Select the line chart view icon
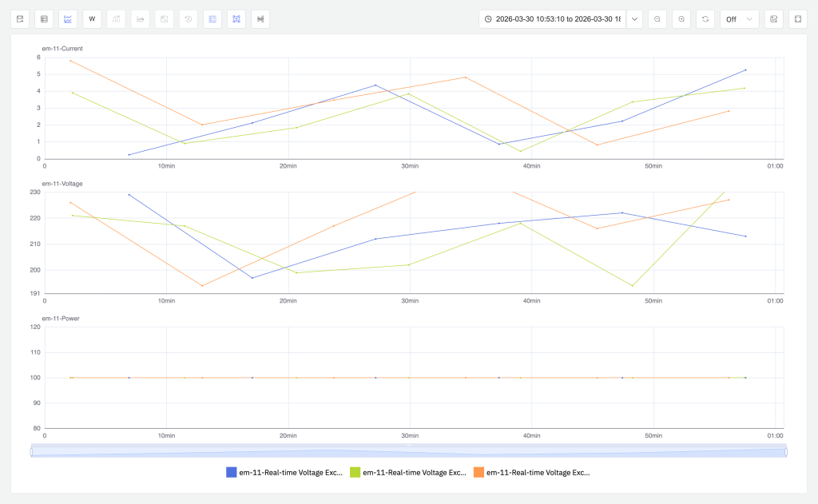Viewport: 818px width, 504px height. [x=68, y=19]
